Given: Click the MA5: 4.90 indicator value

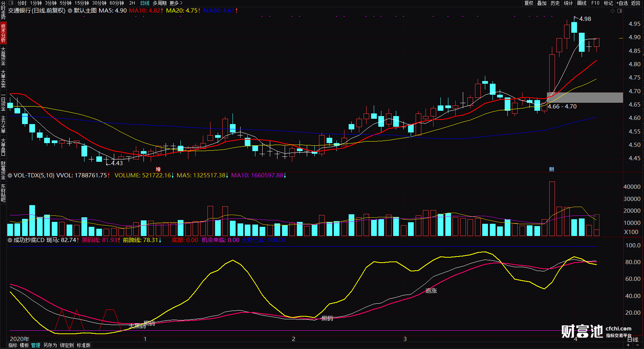Looking at the screenshot, I should 113,11.
